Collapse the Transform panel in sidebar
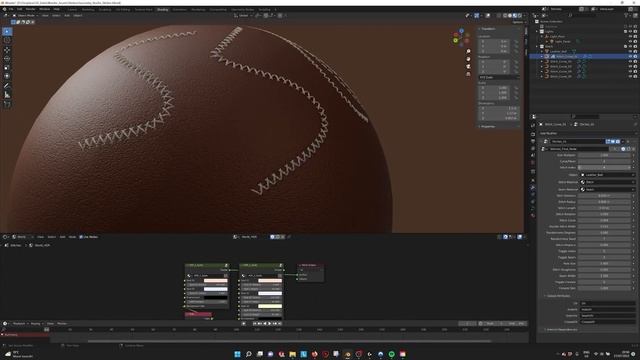 click(x=488, y=29)
